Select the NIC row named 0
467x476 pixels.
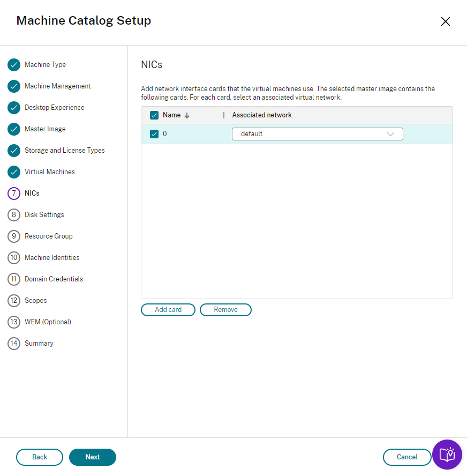coord(297,134)
